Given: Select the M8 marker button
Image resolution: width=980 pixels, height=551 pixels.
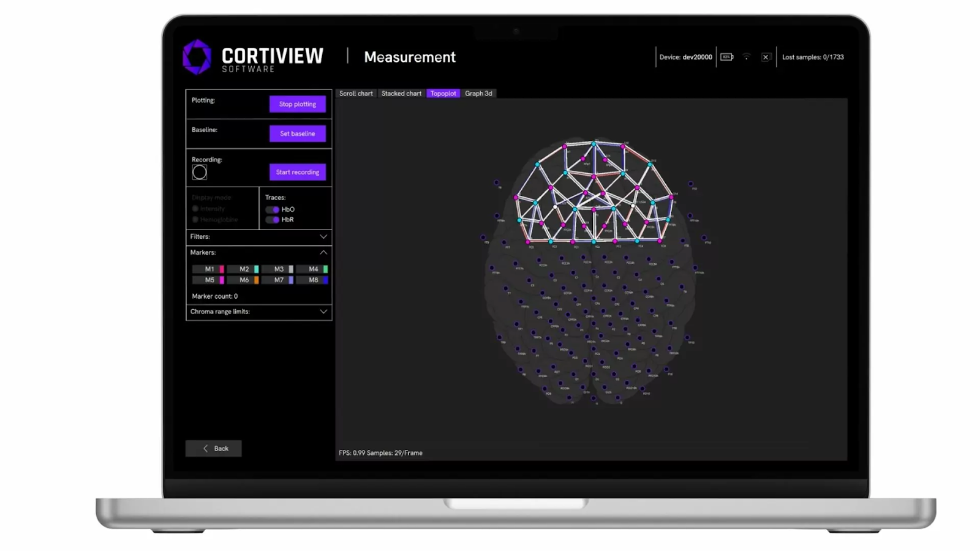Looking at the screenshot, I should tap(312, 280).
